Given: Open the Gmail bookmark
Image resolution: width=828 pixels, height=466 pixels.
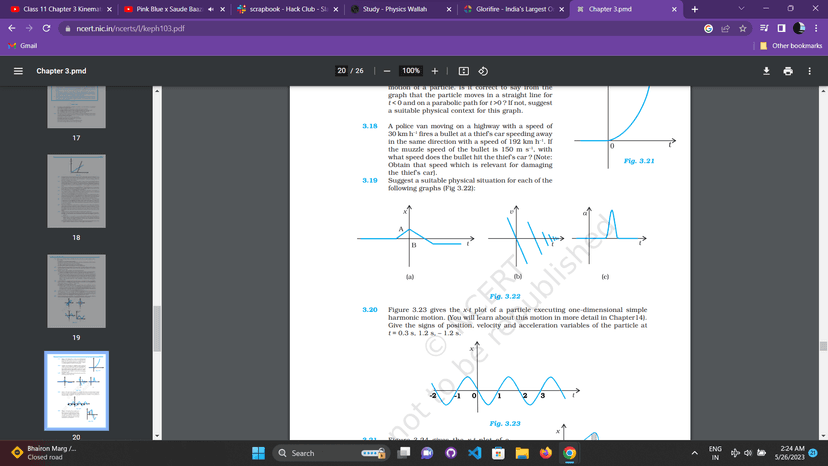Looking at the screenshot, I should [x=23, y=46].
